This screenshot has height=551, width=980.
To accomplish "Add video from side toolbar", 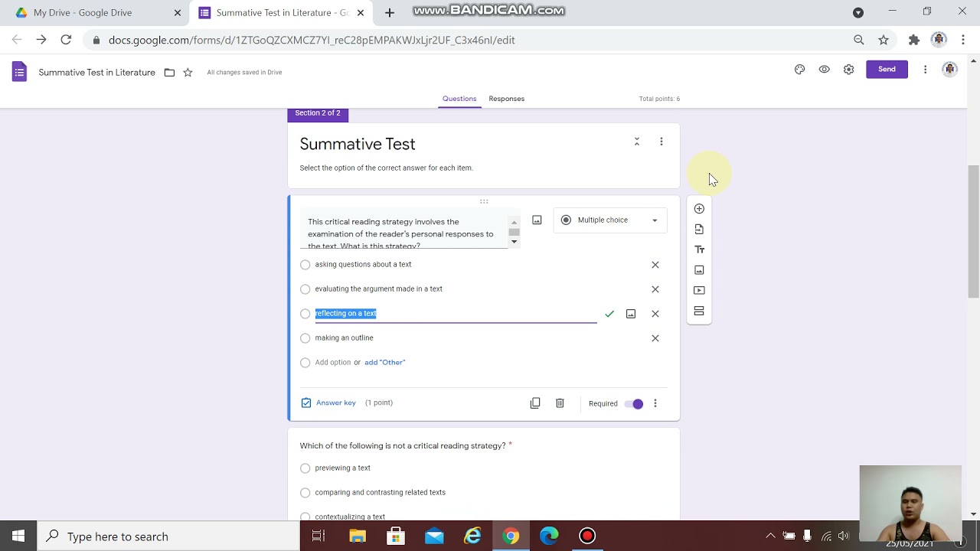I will [x=699, y=290].
